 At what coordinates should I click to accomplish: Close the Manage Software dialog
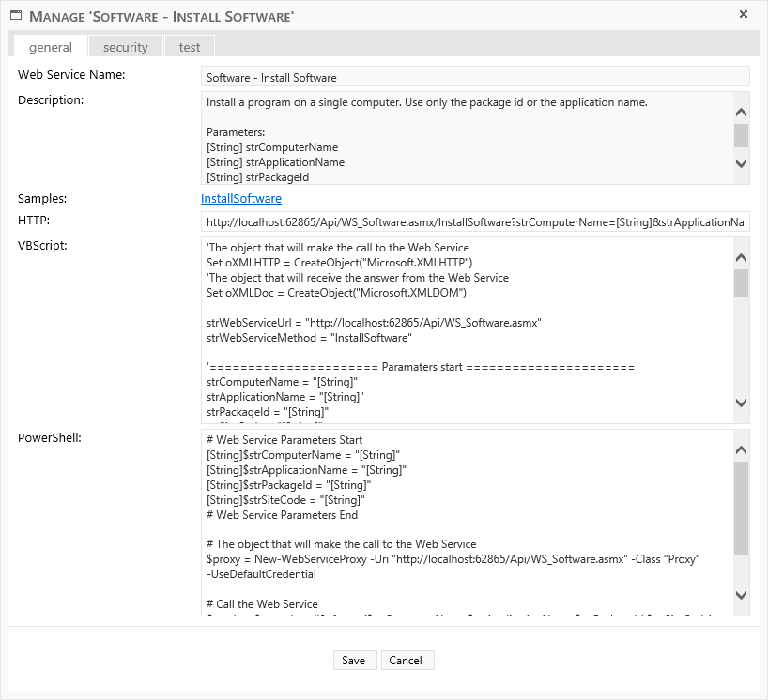[744, 14]
